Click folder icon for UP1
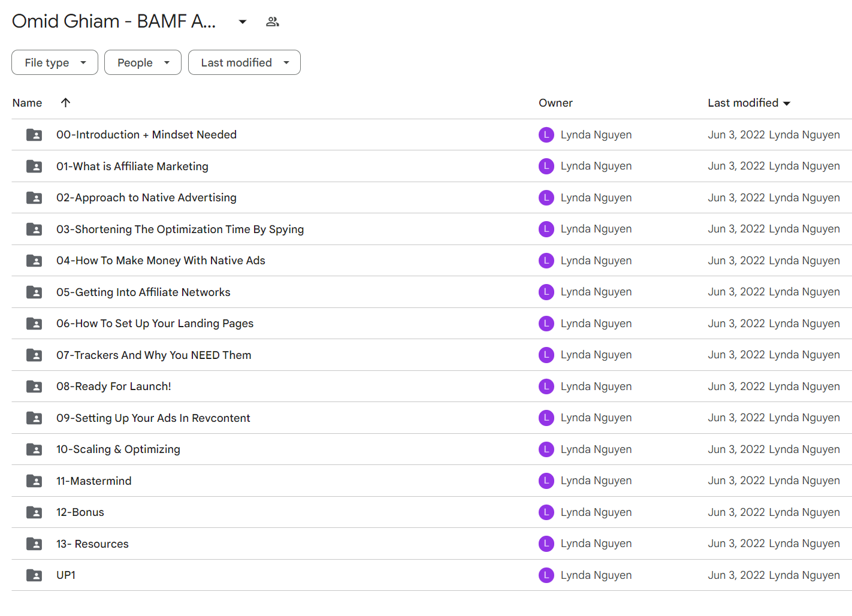 34,575
